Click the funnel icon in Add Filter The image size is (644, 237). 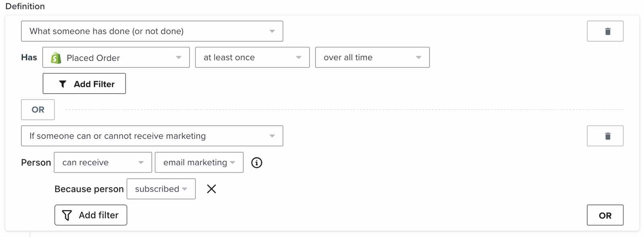point(63,84)
